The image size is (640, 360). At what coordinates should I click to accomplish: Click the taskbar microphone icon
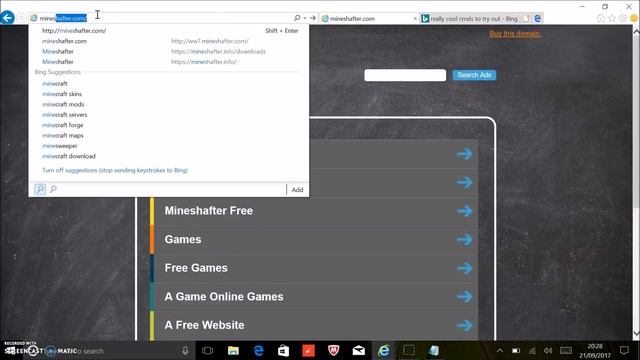tap(185, 351)
